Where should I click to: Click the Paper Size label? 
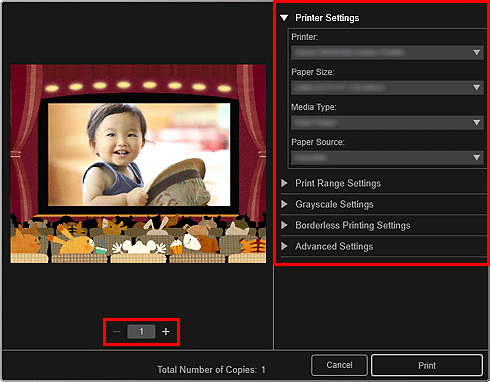(313, 72)
